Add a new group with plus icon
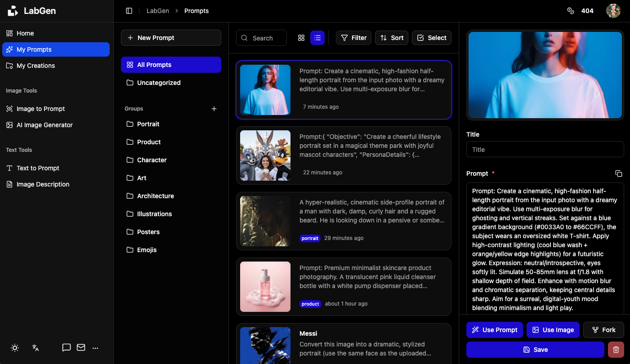The width and height of the screenshot is (630, 364). tap(214, 109)
